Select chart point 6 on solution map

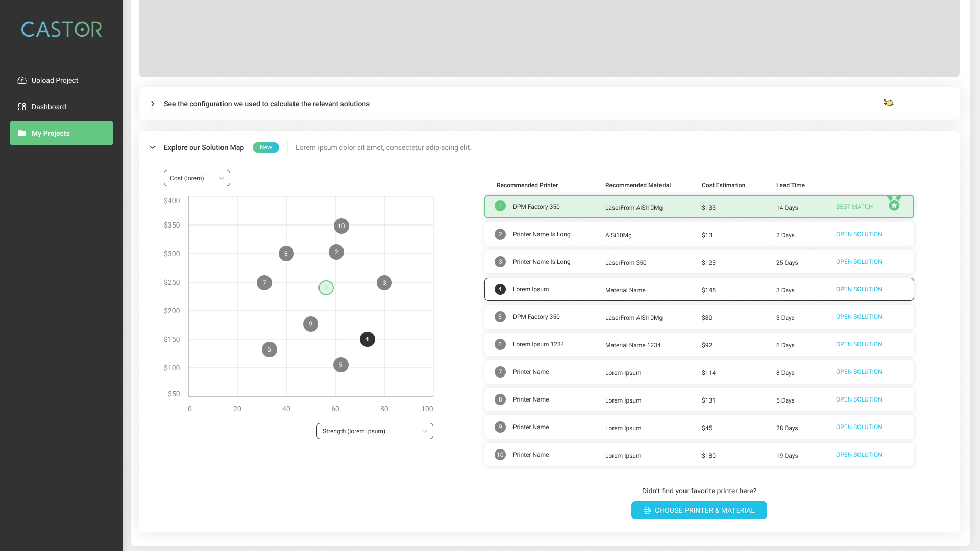(x=269, y=349)
